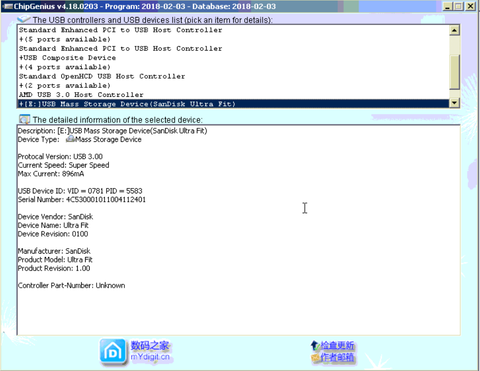
Task: Close the ChipGenius window
Action: (470, 6)
